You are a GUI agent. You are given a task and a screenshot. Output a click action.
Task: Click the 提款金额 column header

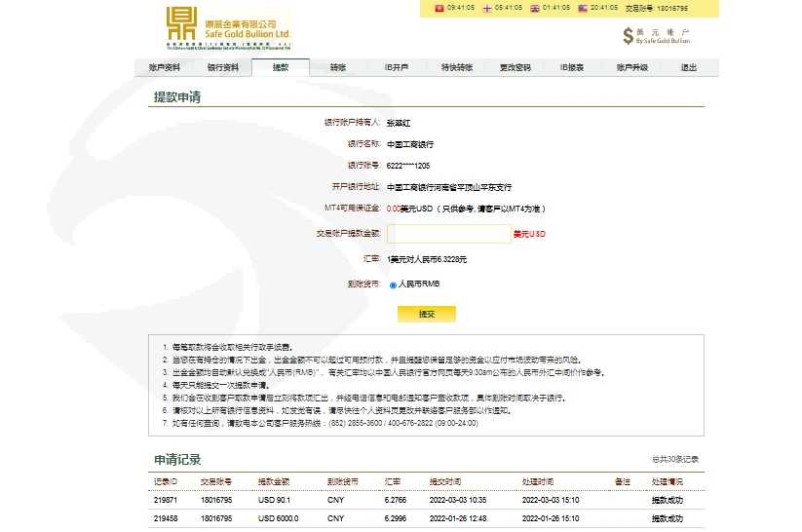tap(274, 482)
